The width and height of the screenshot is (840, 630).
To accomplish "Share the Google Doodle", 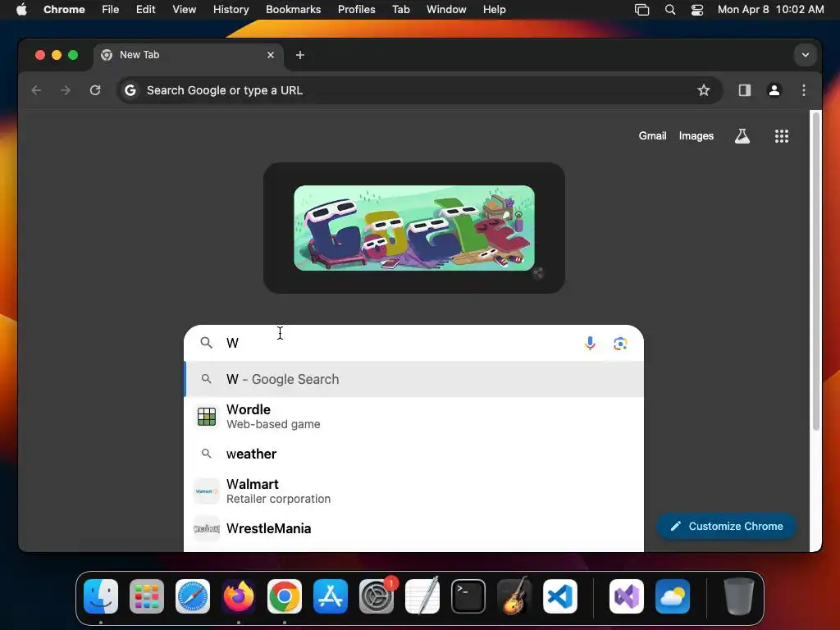I will point(538,273).
